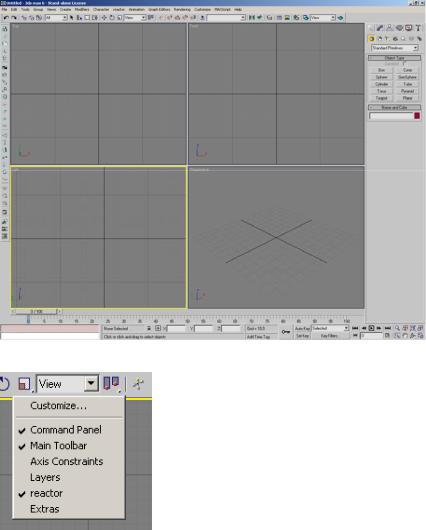The width and height of the screenshot is (426, 530).
Task: Open the Key Filters button
Action: click(x=330, y=336)
